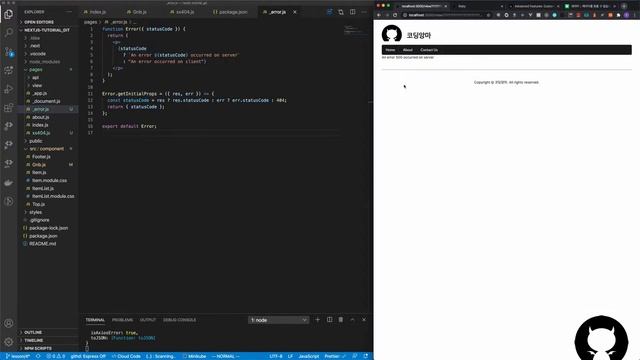Open ItemList.module.css in explorer
640x360 pixels.
coord(53,196)
